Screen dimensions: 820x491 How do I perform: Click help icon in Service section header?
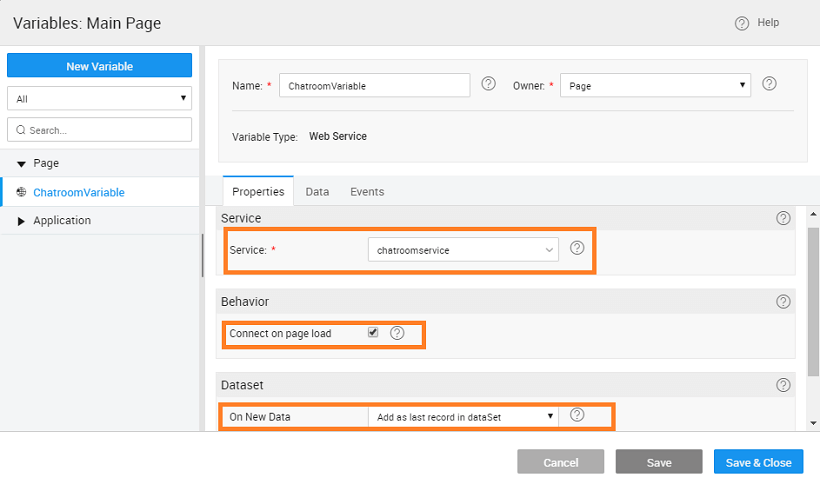pos(783,218)
